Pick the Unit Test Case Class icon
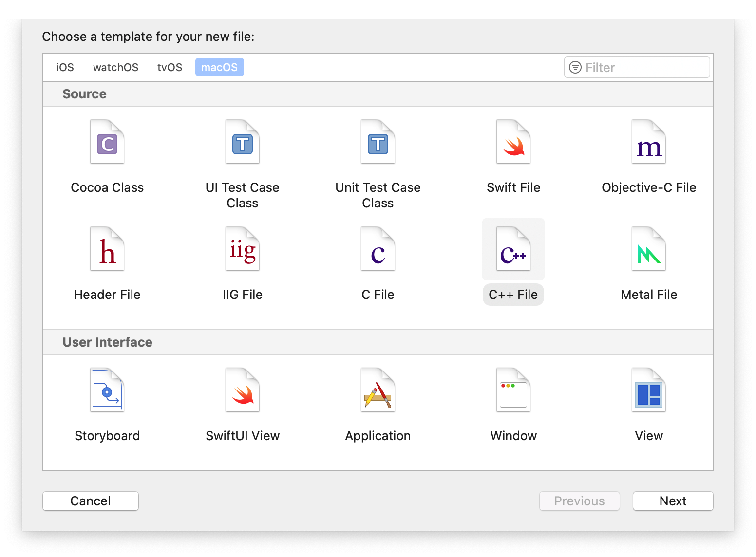Viewport: 756px width, 557px height. [378, 142]
